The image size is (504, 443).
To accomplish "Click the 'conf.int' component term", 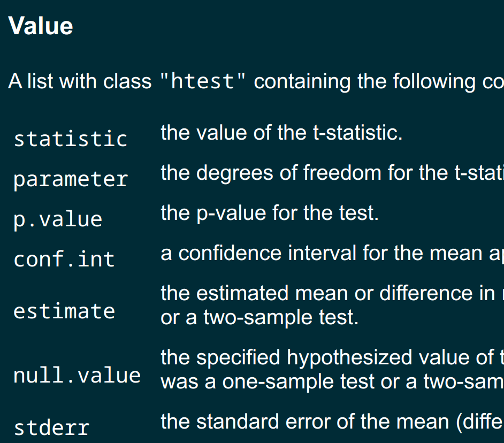I will click(x=64, y=259).
